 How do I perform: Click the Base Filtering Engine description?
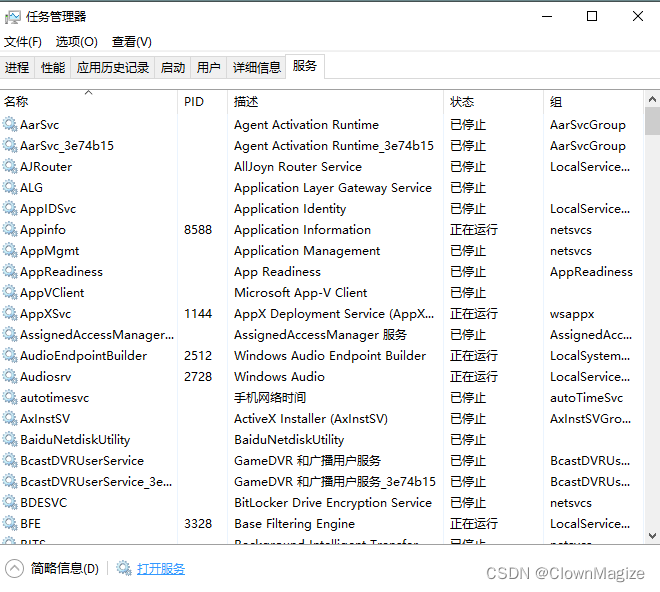point(295,524)
